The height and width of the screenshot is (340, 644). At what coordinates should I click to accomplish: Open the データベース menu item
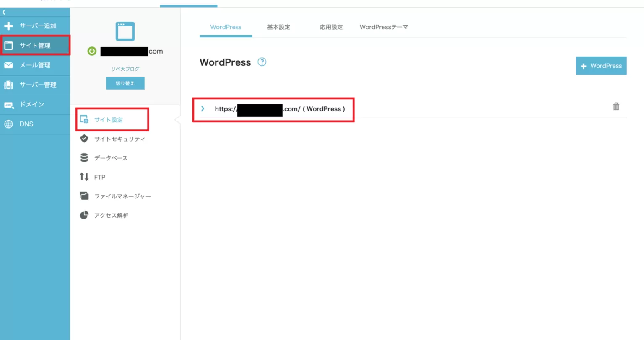[x=110, y=158]
